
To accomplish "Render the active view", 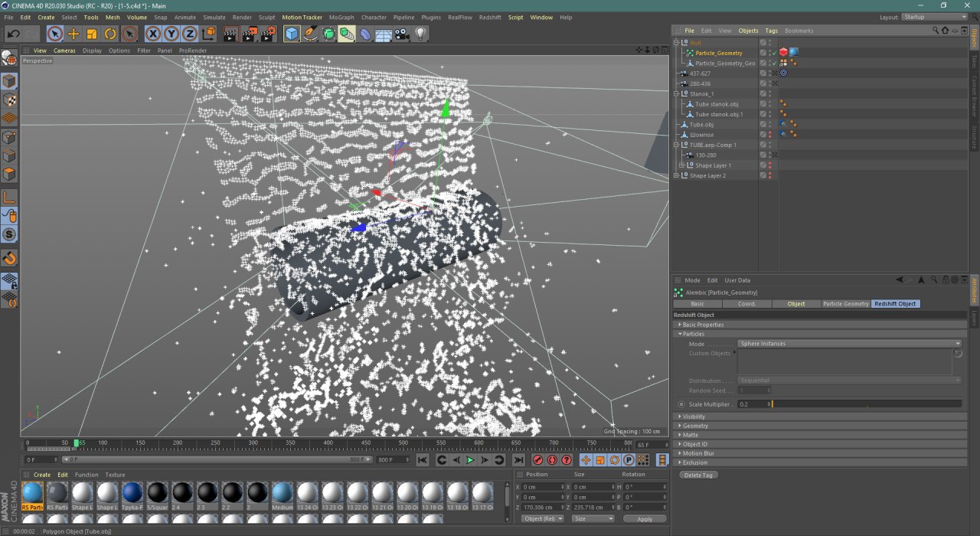I will pyautogui.click(x=230, y=34).
